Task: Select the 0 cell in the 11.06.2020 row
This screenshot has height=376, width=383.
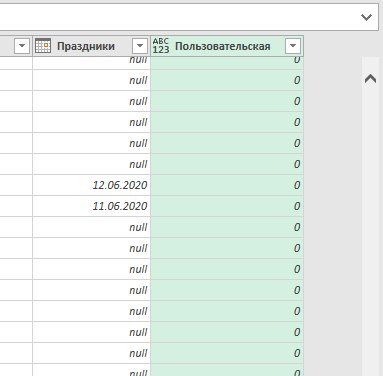Action: click(x=227, y=206)
